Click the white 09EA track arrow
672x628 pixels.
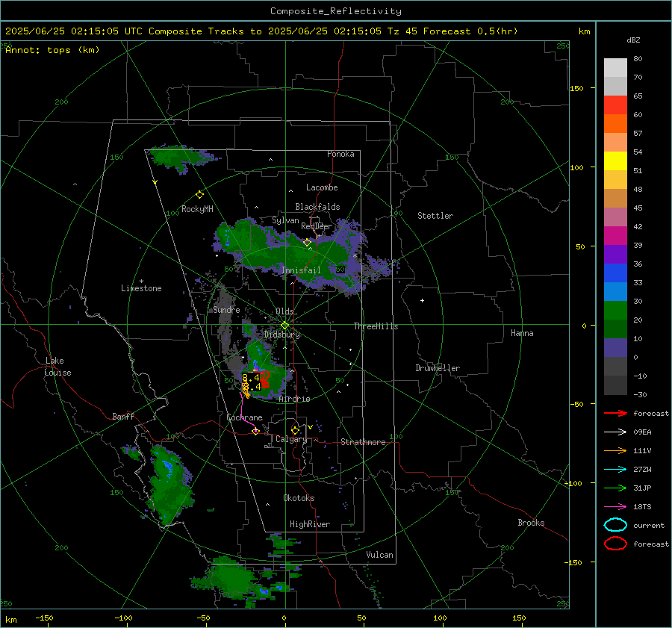click(x=615, y=432)
